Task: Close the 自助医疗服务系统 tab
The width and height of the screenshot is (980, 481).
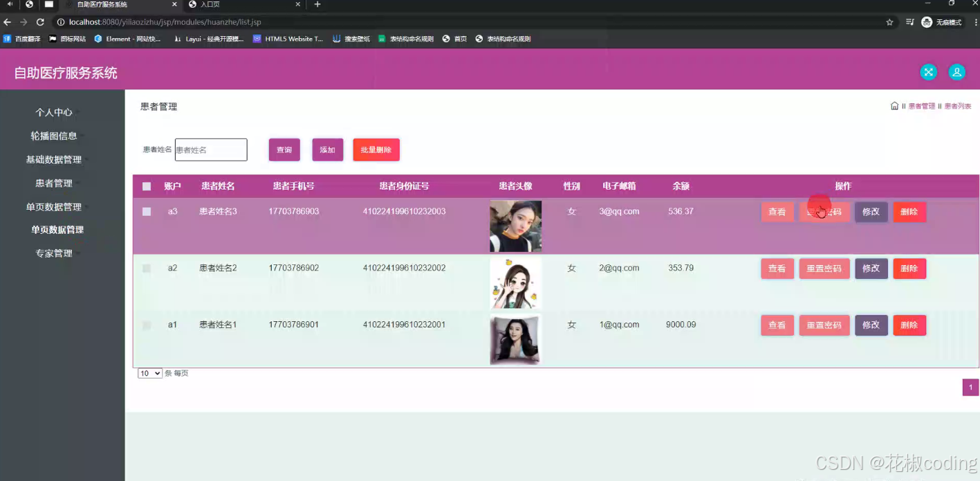Action: click(x=173, y=4)
